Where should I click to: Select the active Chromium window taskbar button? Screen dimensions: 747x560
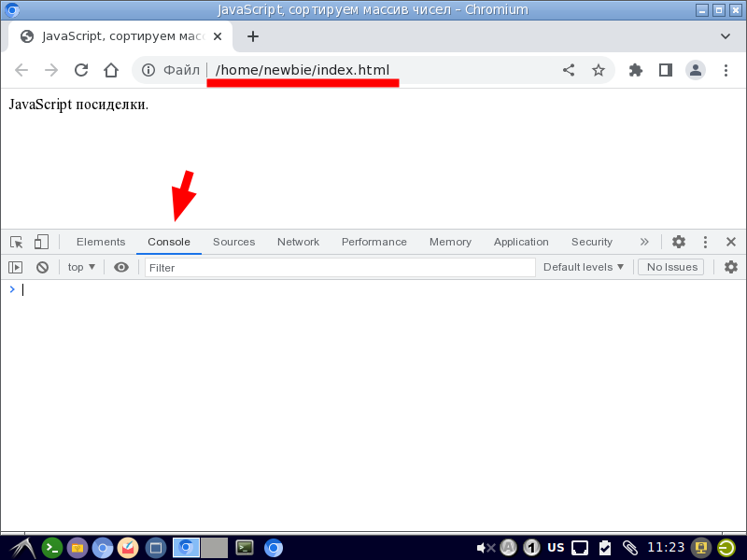click(186, 548)
